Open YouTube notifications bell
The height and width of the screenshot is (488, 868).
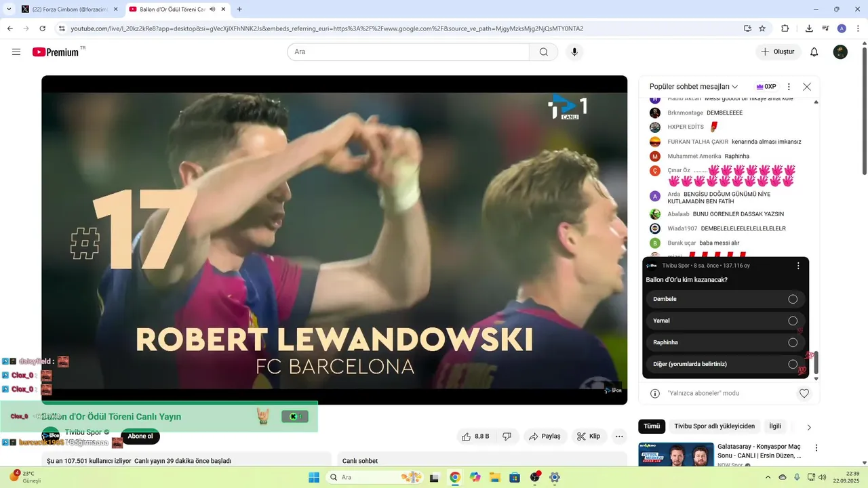click(x=814, y=52)
